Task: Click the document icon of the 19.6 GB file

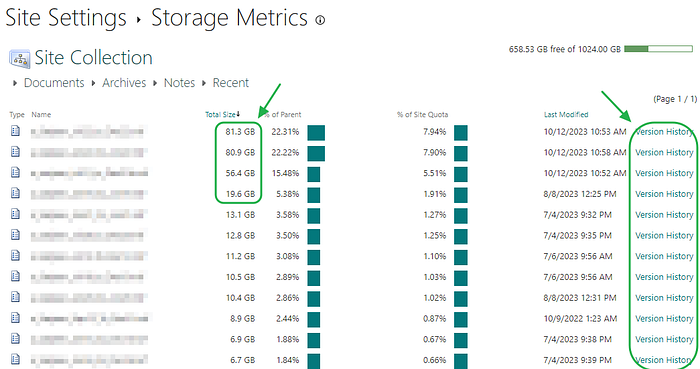Action: pyautogui.click(x=16, y=193)
